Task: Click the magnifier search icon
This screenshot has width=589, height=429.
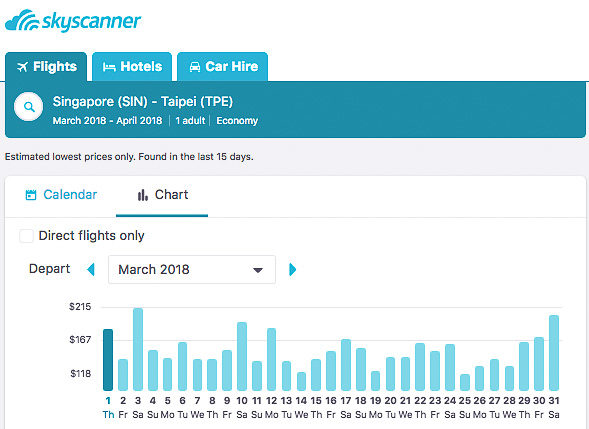Action: [x=29, y=107]
